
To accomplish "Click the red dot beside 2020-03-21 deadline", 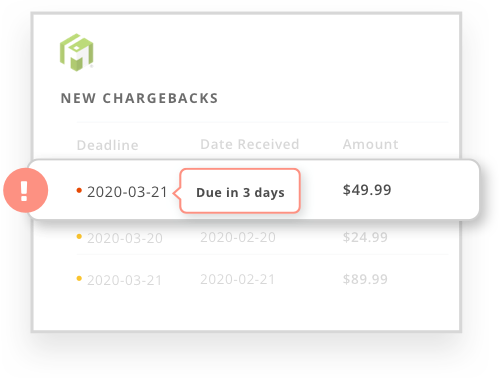I will (79, 190).
